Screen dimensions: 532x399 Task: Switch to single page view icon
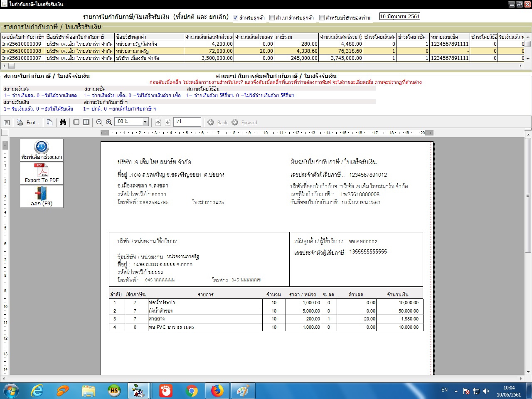[x=76, y=122]
